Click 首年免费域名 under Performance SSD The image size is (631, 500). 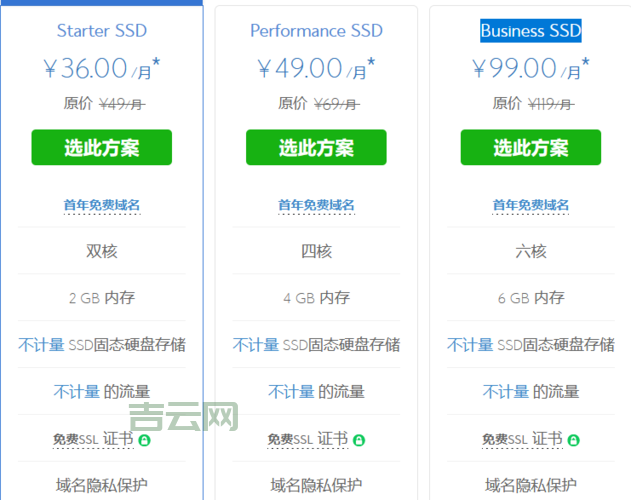coord(316,205)
